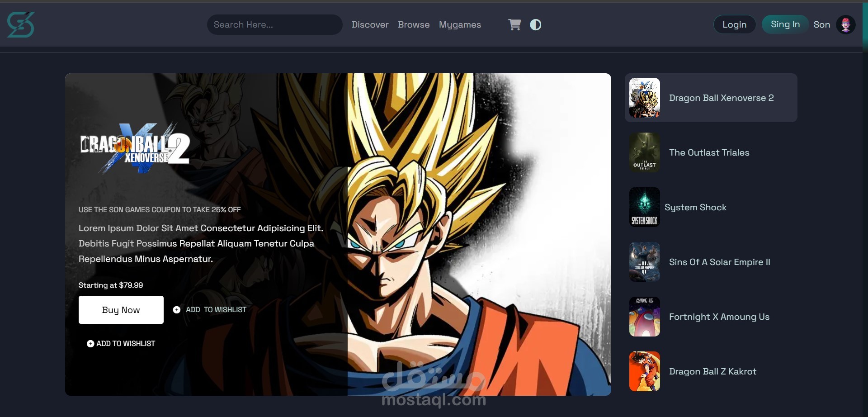Screen dimensions: 868x417
Task: Open the Mygames section
Action: click(x=460, y=25)
